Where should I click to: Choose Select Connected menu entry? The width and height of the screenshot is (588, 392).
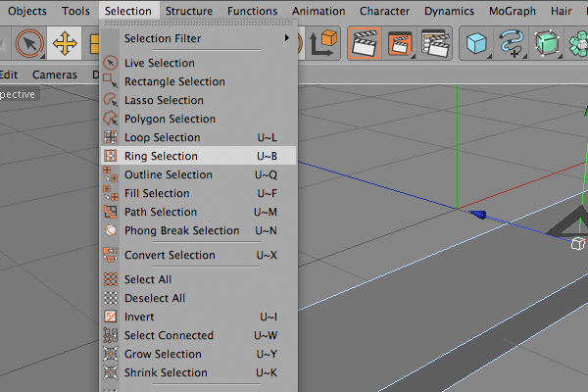(199, 335)
